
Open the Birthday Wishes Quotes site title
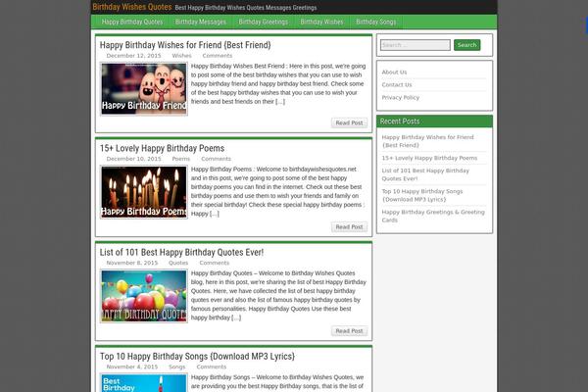coord(132,7)
